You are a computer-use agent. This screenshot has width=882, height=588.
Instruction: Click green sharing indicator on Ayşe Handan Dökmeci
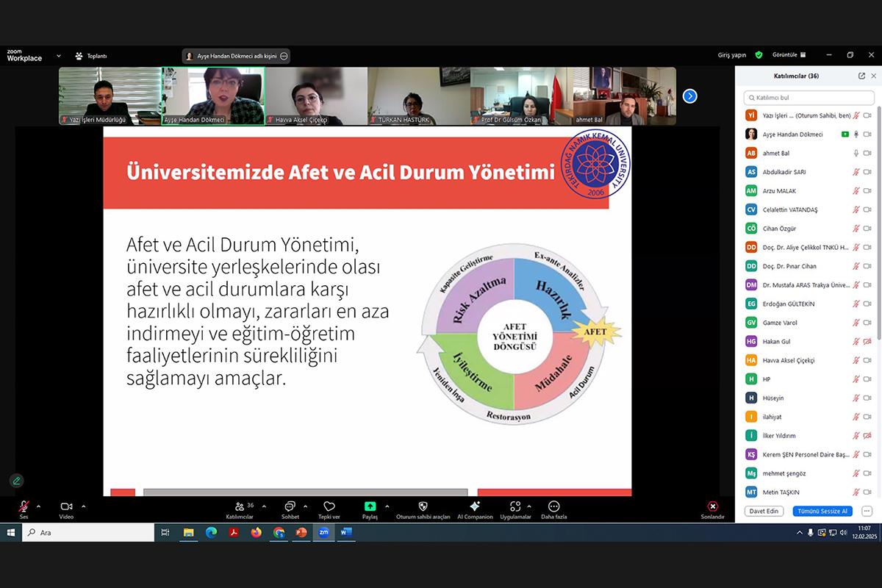click(845, 135)
